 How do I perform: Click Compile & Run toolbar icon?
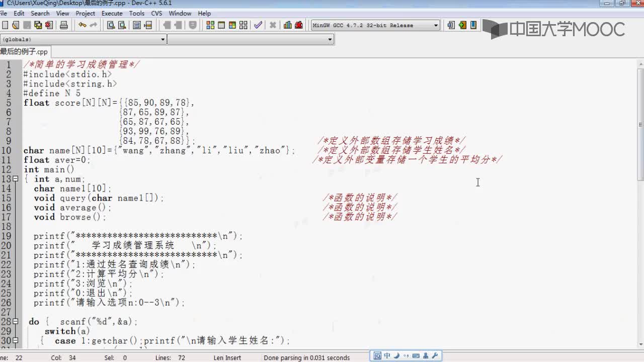click(x=232, y=25)
